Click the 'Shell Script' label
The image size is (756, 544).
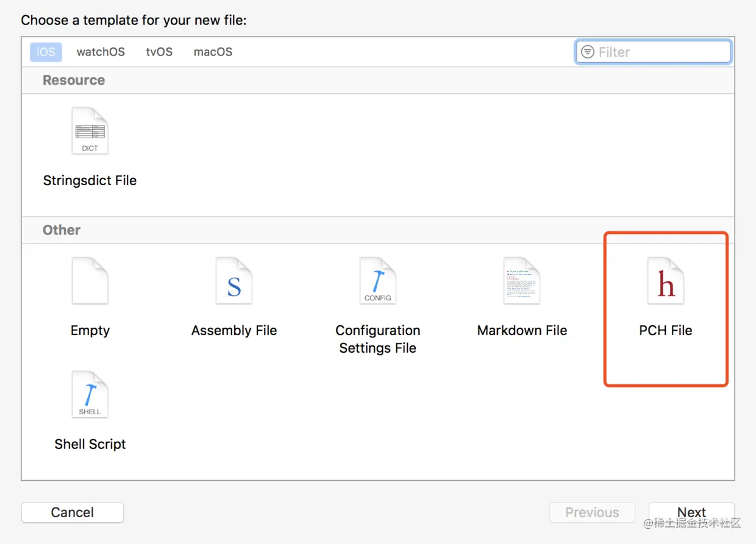90,444
